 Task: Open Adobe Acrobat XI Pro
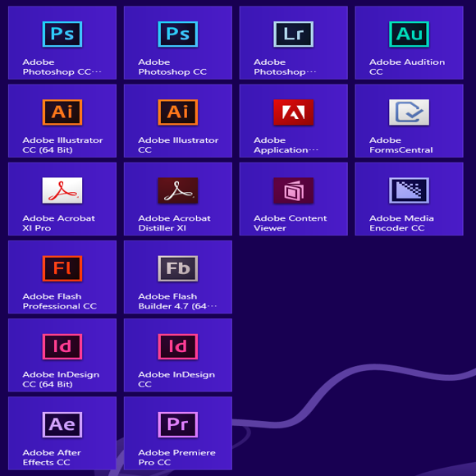[62, 199]
